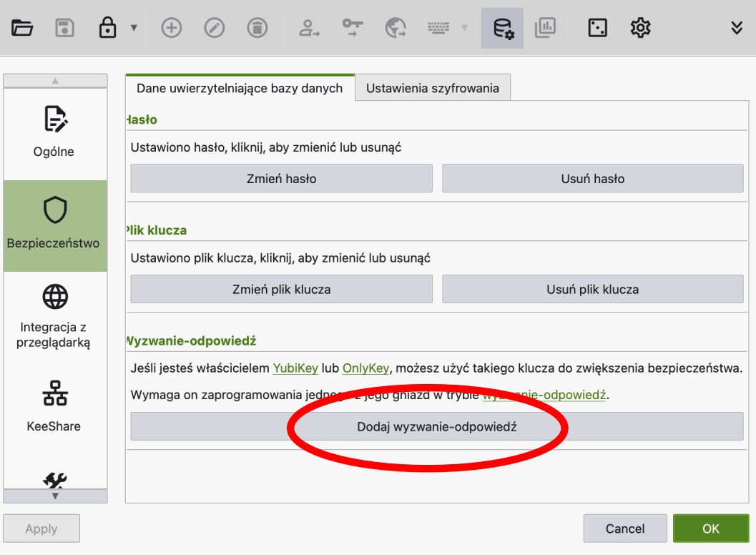Click Dodaj wyzwanie-odpowiedź button

tap(436, 427)
